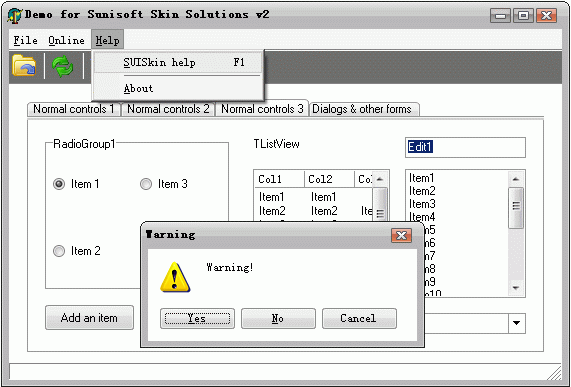This screenshot has height=387, width=571.
Task: Click Yes in Warning dialog
Action: click(197, 319)
